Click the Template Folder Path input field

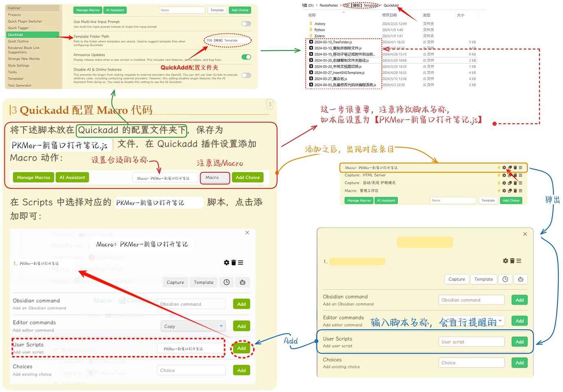[x=227, y=40]
